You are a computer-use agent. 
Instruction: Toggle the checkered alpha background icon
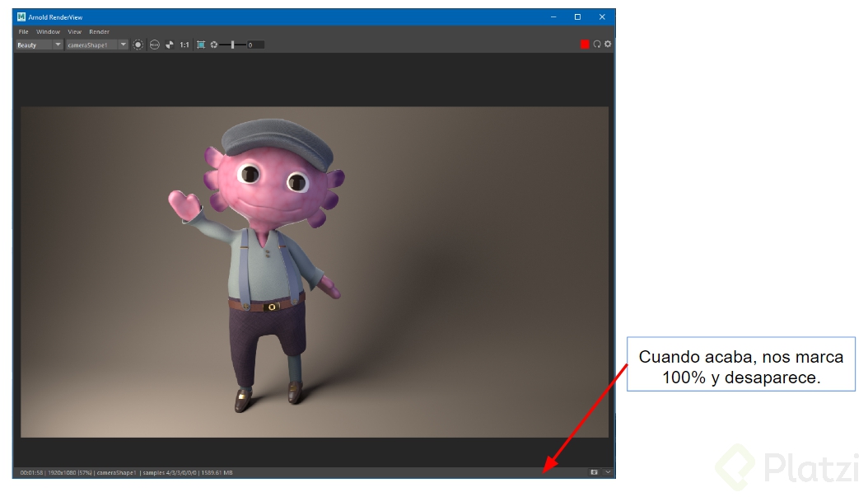[x=170, y=45]
